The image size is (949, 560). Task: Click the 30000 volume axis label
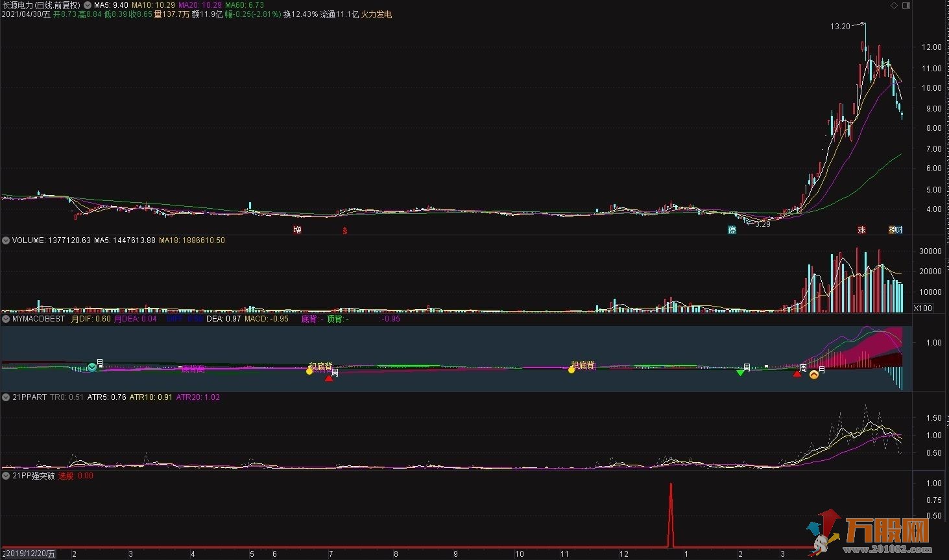pyautogui.click(x=931, y=251)
